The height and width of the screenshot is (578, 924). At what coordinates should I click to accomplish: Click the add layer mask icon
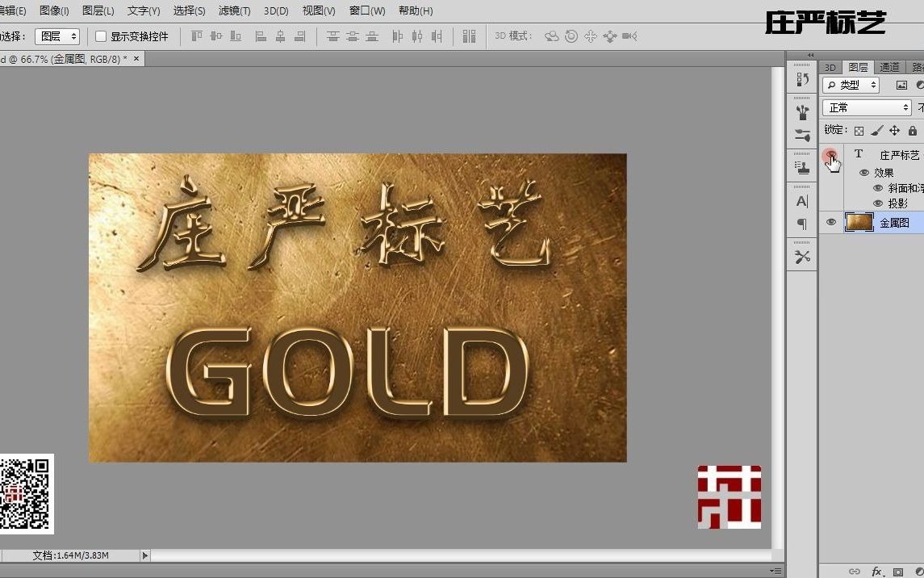tap(897, 572)
